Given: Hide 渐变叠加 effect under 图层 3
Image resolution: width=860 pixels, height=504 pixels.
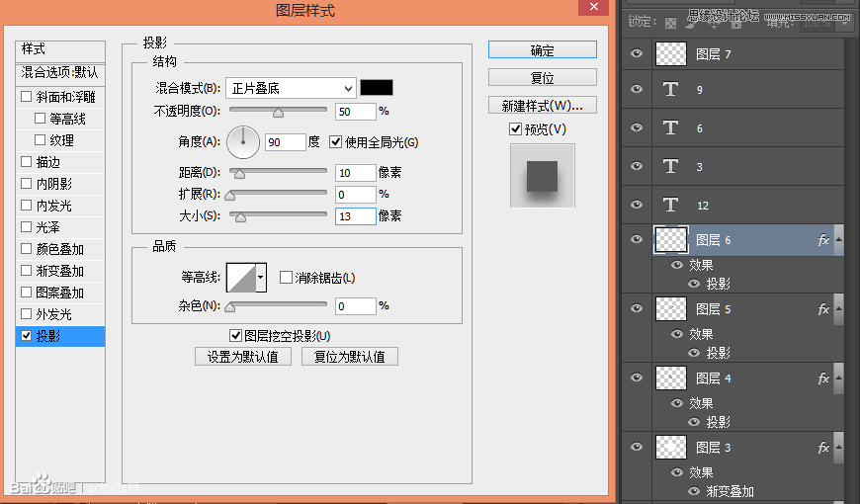Looking at the screenshot, I should pyautogui.click(x=694, y=491).
